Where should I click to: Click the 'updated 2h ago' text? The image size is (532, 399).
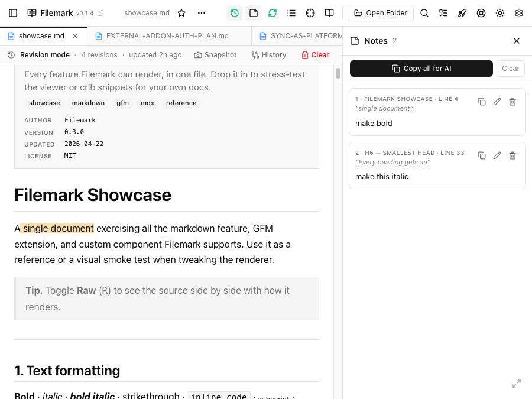coord(155,55)
